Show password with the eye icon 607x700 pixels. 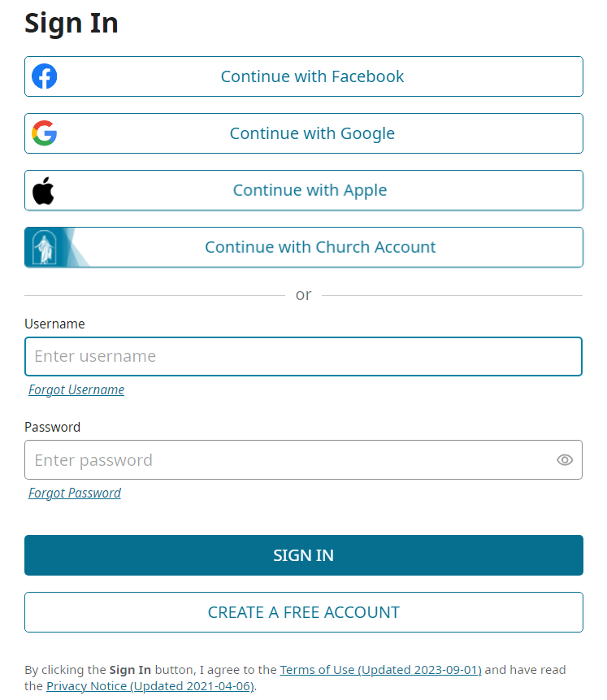point(565,460)
